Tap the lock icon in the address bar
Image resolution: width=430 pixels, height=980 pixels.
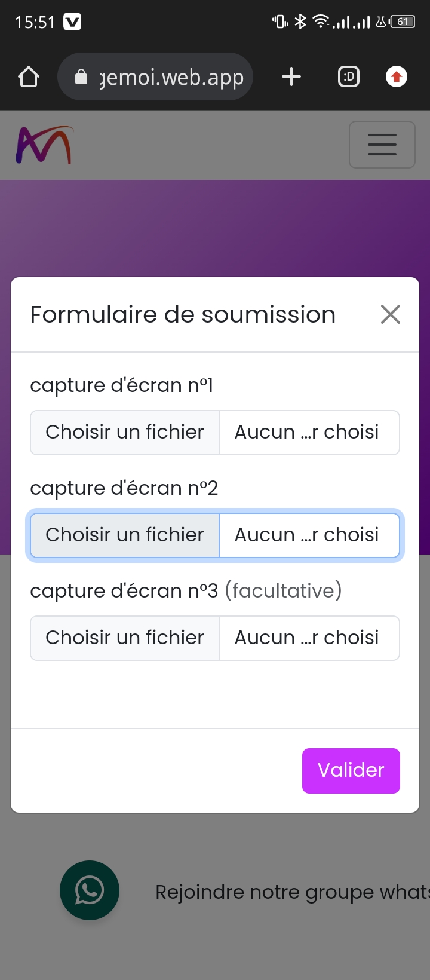tap(81, 77)
